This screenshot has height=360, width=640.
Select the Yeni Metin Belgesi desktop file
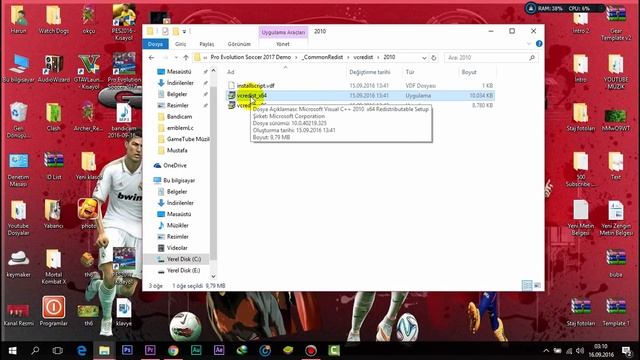pyautogui.click(x=580, y=218)
